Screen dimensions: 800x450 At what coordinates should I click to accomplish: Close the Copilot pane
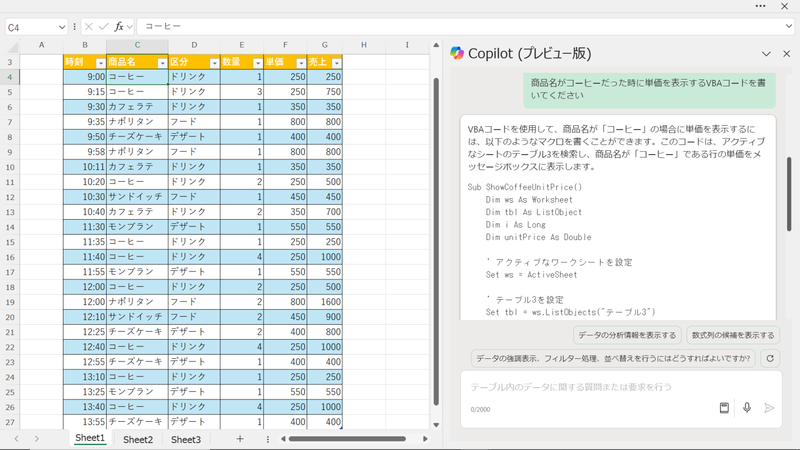point(786,54)
